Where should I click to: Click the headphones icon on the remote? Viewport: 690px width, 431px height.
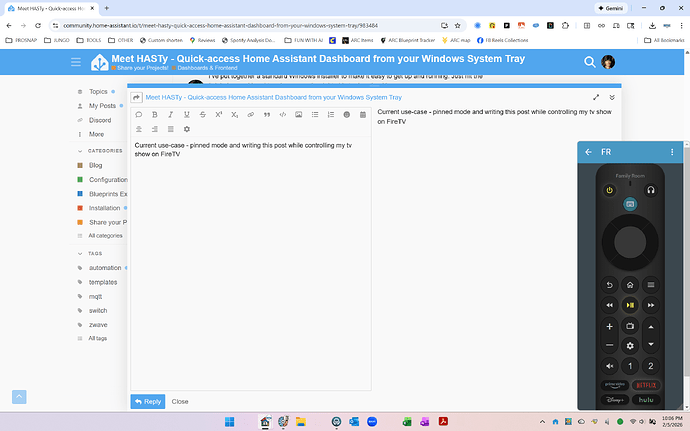[x=650, y=189]
